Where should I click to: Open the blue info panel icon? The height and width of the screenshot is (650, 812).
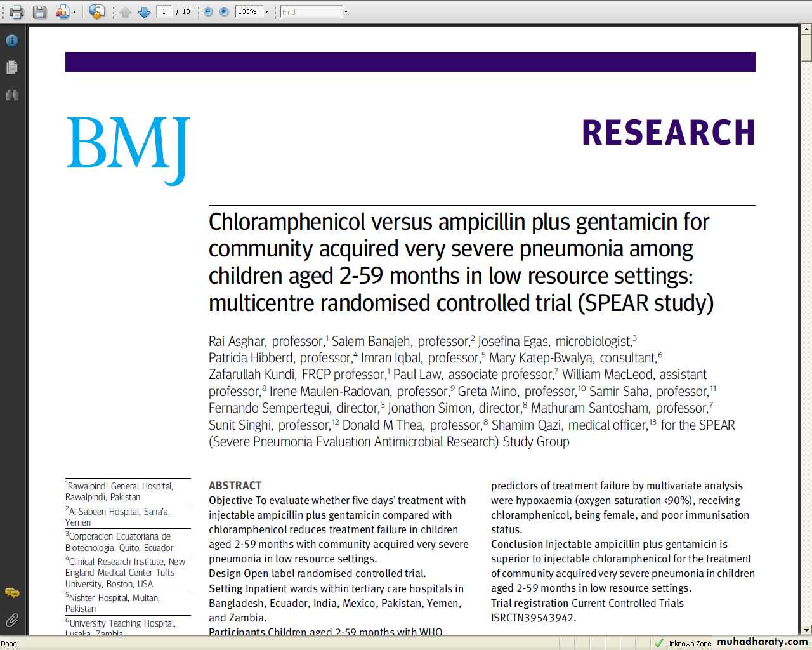[x=11, y=41]
